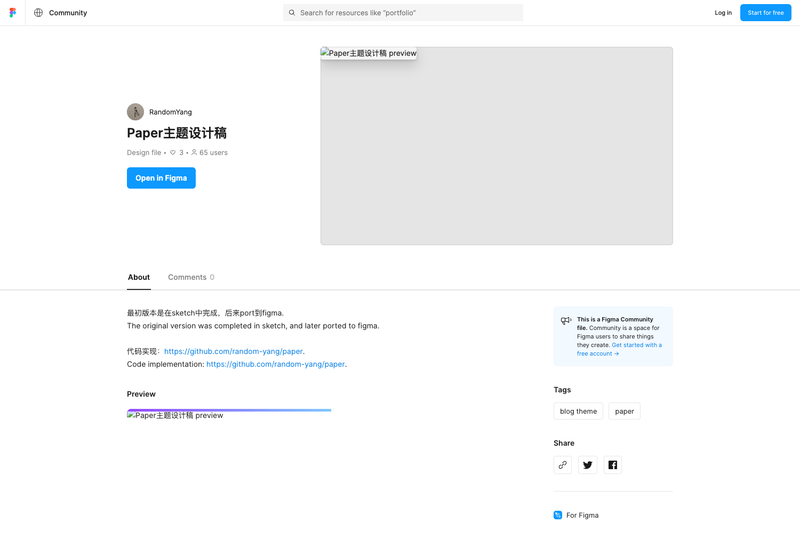Select the blog theme tag
Screen dimensions: 800x533
coord(578,411)
